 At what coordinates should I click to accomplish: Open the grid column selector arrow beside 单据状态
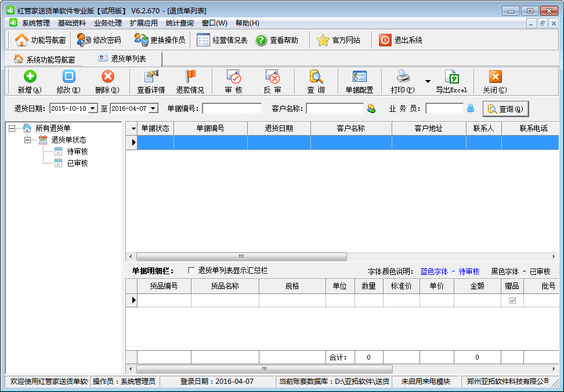(x=133, y=128)
